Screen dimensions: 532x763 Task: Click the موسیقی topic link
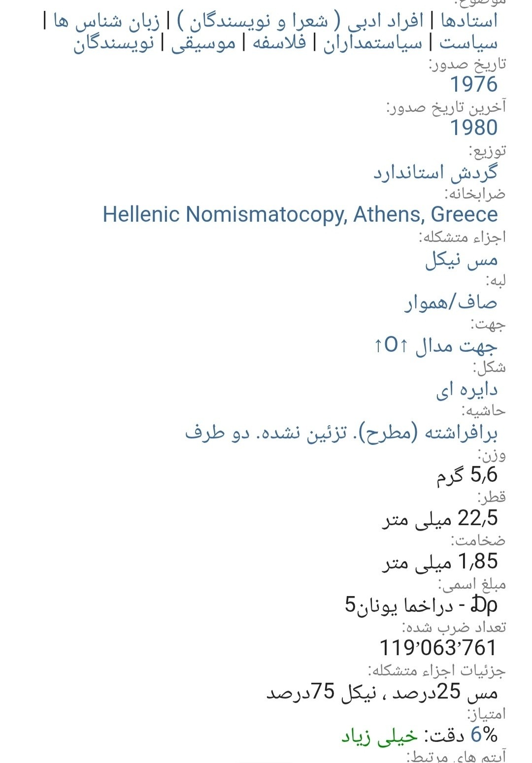pyautogui.click(x=203, y=43)
